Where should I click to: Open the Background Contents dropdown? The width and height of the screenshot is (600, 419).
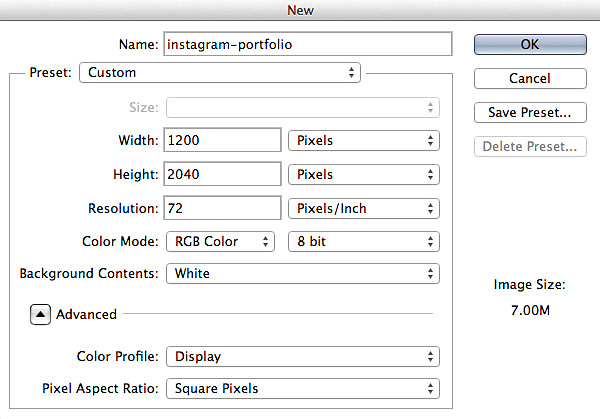302,273
